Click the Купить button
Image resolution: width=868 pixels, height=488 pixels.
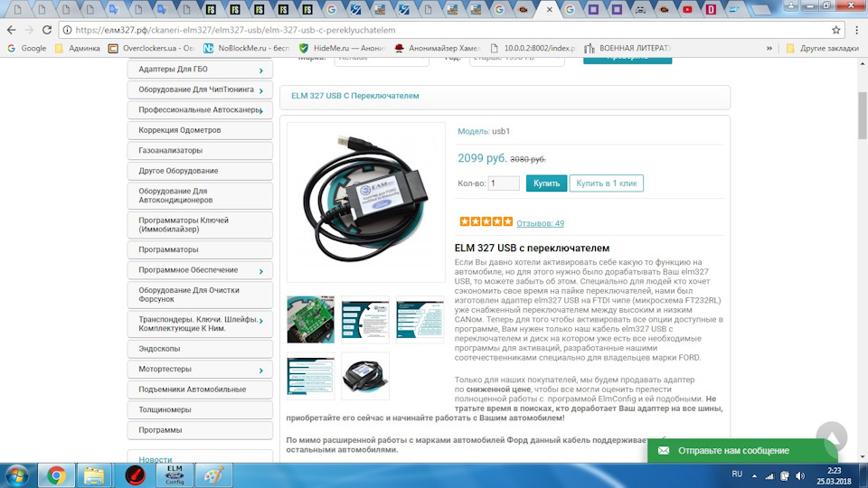coord(546,183)
